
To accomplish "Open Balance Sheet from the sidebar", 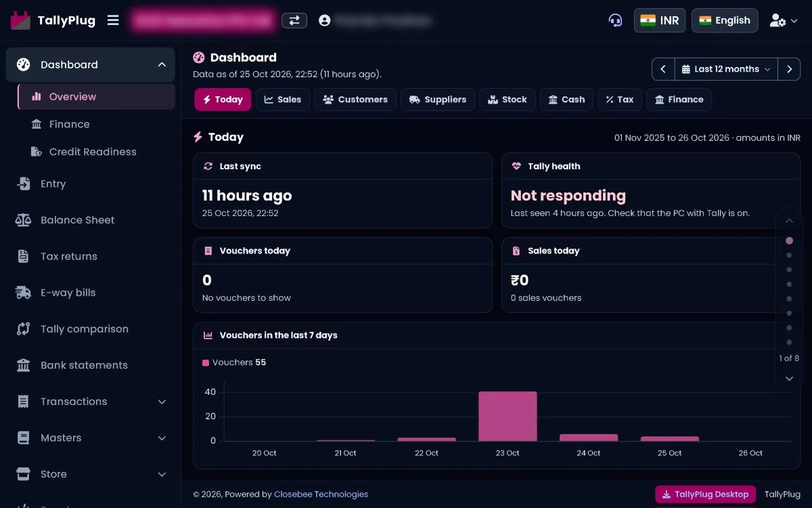I will (x=90, y=220).
